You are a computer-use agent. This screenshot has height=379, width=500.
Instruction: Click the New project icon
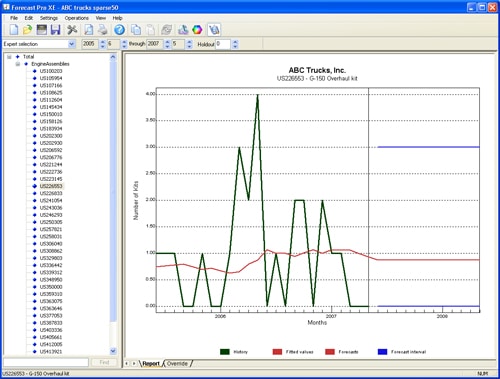[x=14, y=30]
